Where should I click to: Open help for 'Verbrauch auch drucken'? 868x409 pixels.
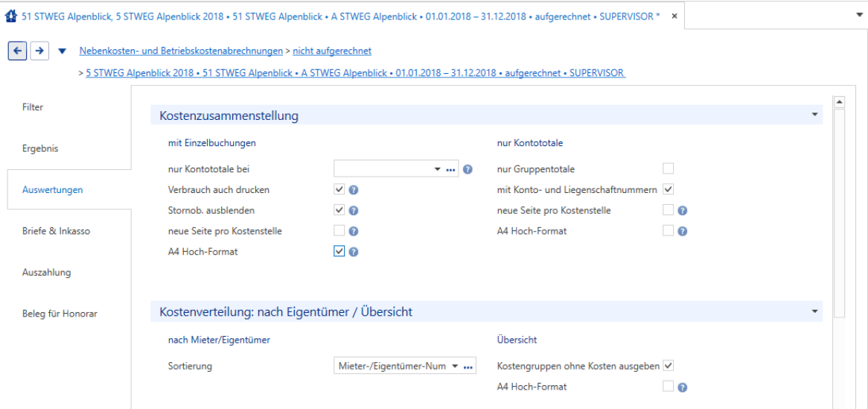point(354,189)
